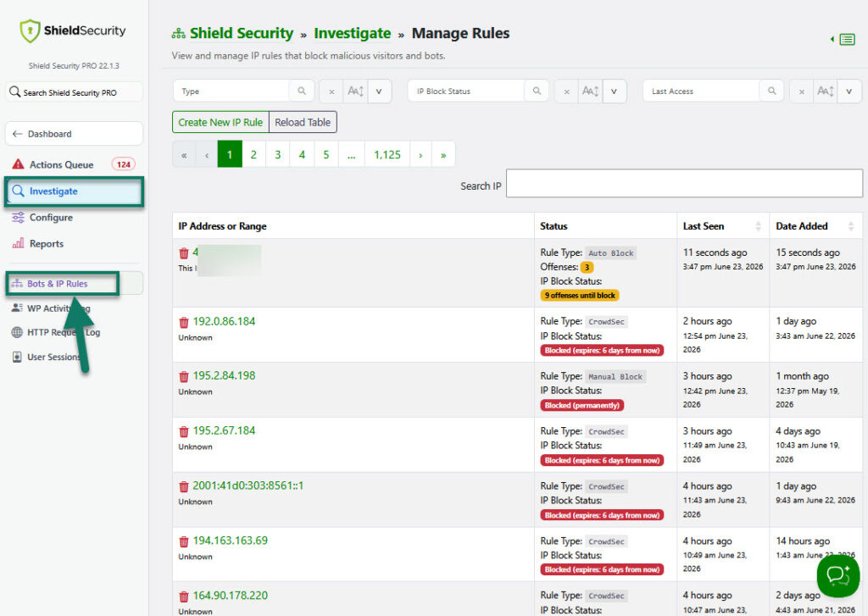
Task: Delete the 195.2.67.184 rule via trash icon
Action: click(184, 431)
